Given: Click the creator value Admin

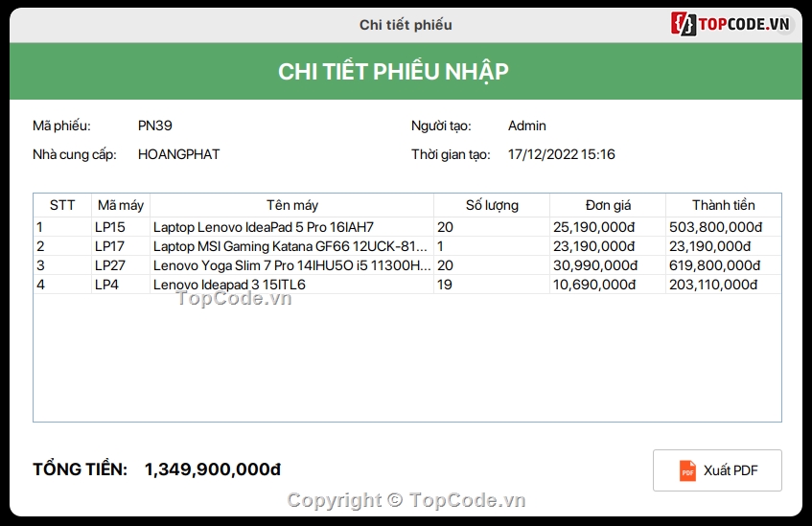Looking at the screenshot, I should 526,126.
